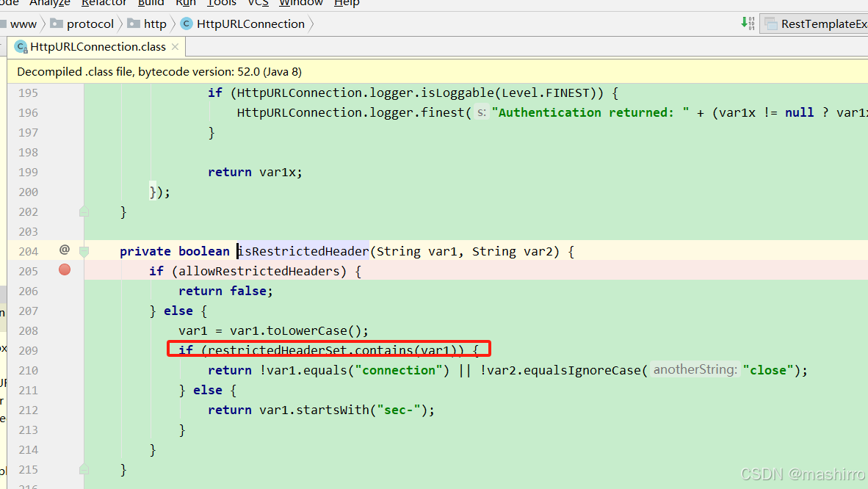Click the protocol breadcrumb folder icon
Image resolution: width=868 pixels, height=489 pixels.
click(57, 23)
